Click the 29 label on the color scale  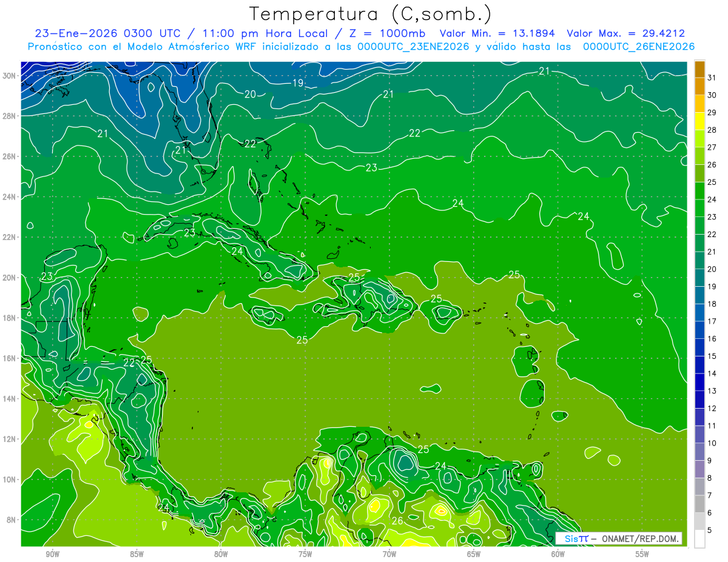tap(712, 113)
